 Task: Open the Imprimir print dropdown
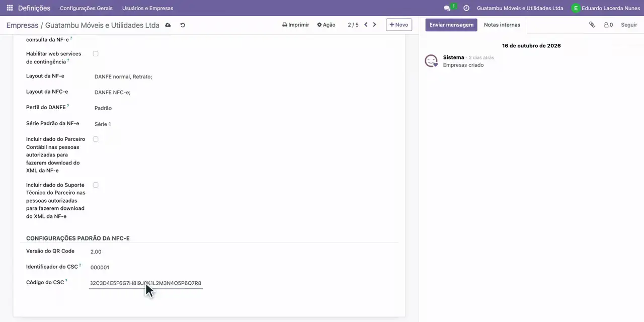(x=296, y=25)
